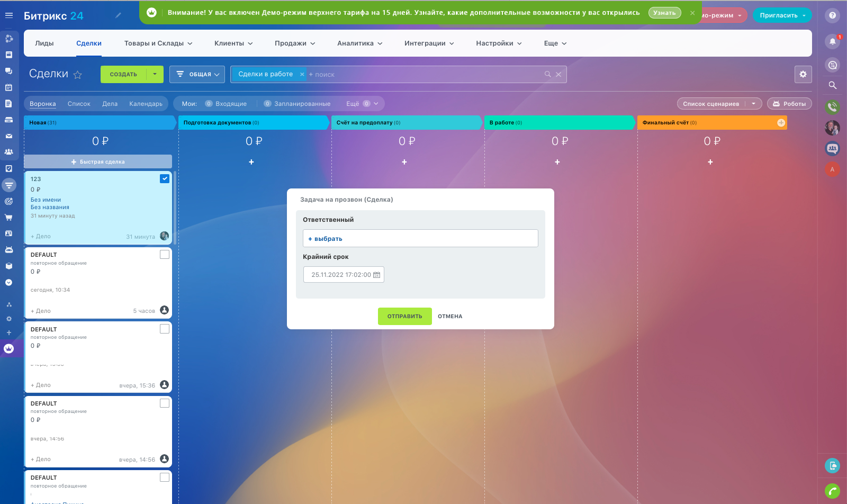
Task: Click the СОЗДАТЬ deal button
Action: [123, 74]
